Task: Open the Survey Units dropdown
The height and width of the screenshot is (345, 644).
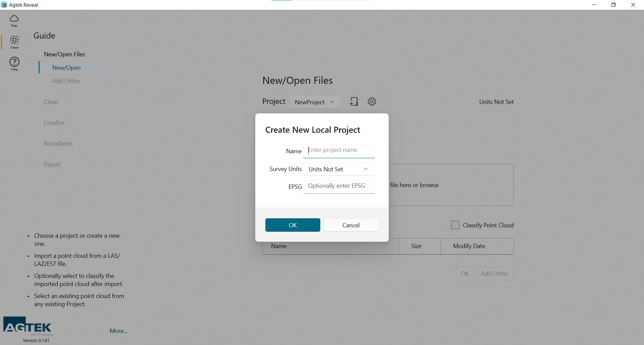Action: (338, 169)
